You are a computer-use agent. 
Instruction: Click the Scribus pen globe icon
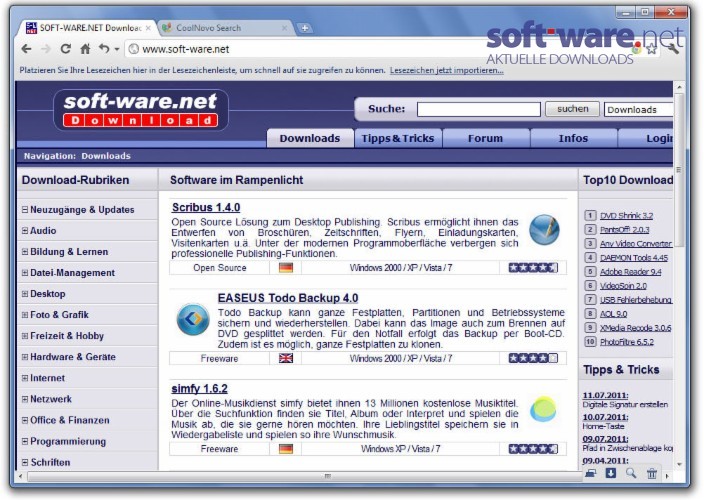544,229
